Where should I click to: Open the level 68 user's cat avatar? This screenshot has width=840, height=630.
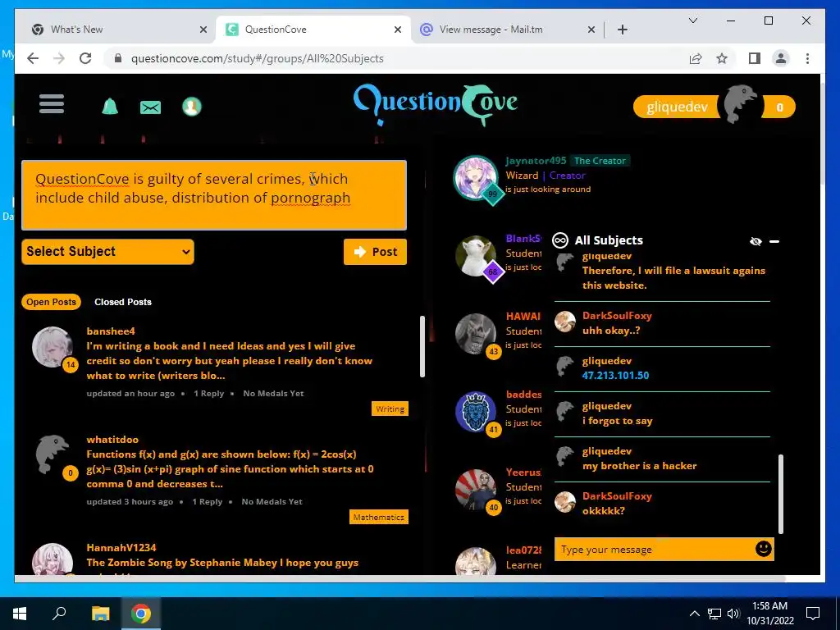pyautogui.click(x=475, y=256)
